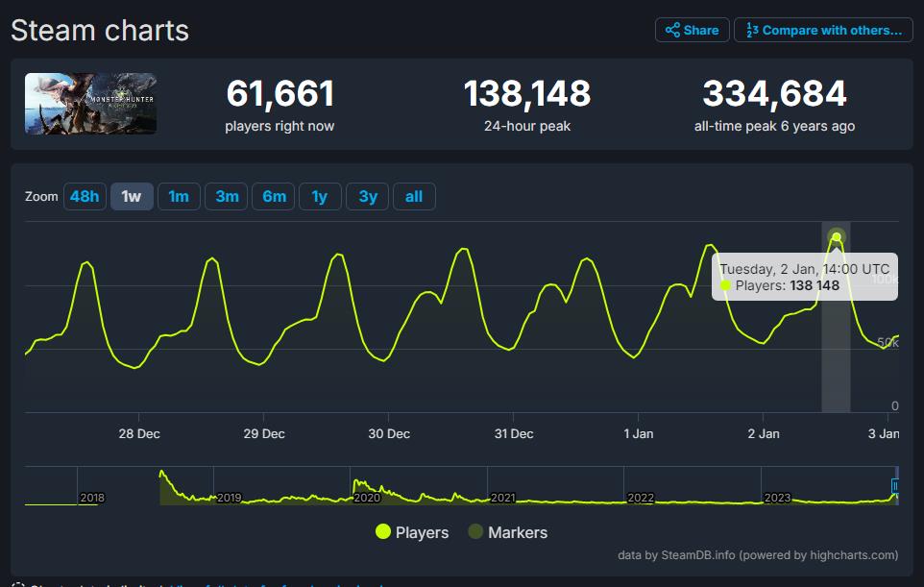Click the highlighted 2 Jan peak data point
This screenshot has height=587, width=924.
[837, 237]
